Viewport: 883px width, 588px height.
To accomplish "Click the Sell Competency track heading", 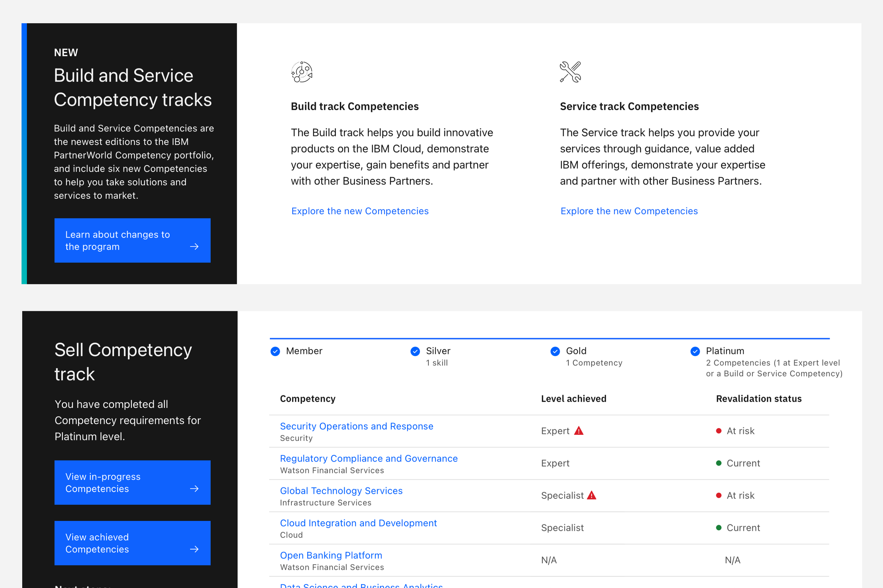I will coord(123,361).
